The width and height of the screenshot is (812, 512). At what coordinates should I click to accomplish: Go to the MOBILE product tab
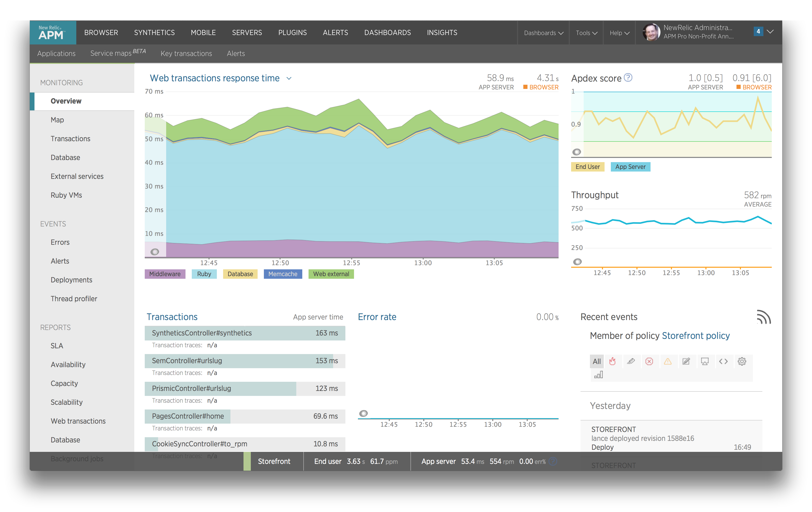tap(203, 32)
